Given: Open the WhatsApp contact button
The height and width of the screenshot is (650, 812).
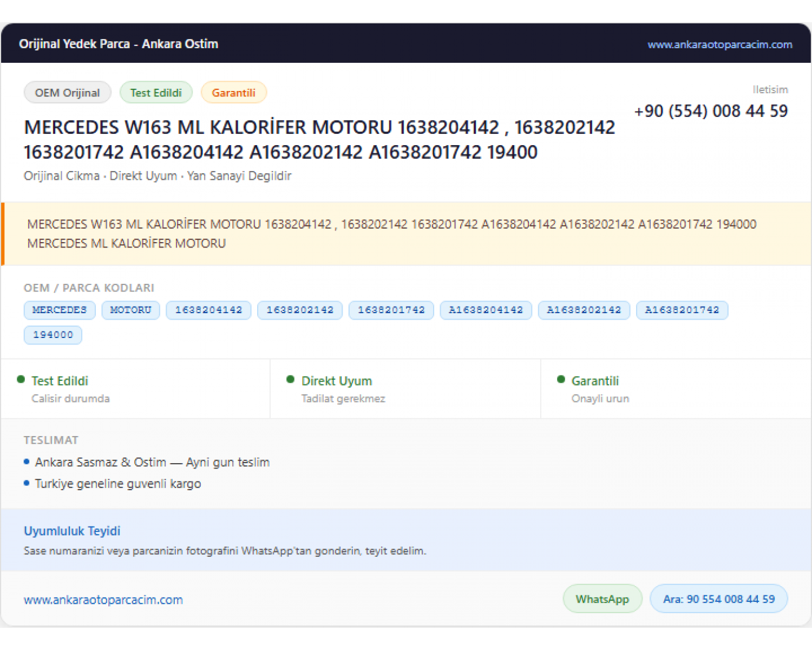Looking at the screenshot, I should [x=603, y=599].
